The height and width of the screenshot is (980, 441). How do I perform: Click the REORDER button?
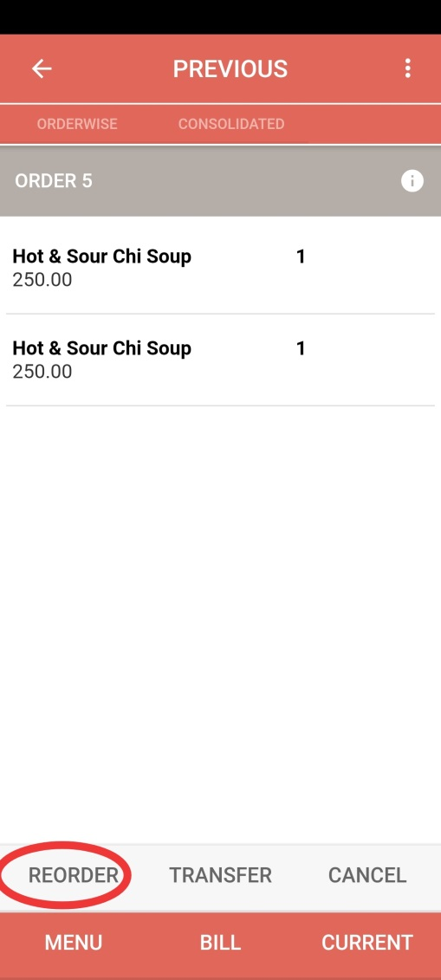click(73, 875)
